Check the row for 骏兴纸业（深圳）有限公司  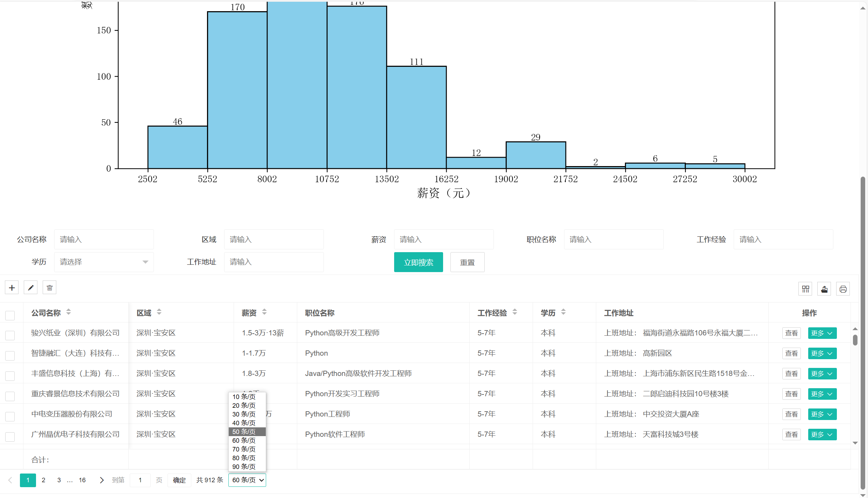point(10,335)
